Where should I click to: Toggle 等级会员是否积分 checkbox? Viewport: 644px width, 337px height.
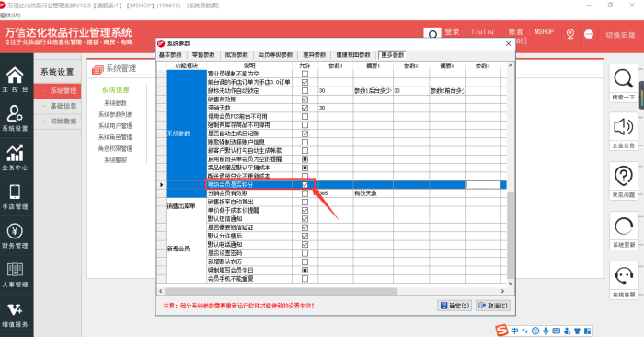[305, 185]
